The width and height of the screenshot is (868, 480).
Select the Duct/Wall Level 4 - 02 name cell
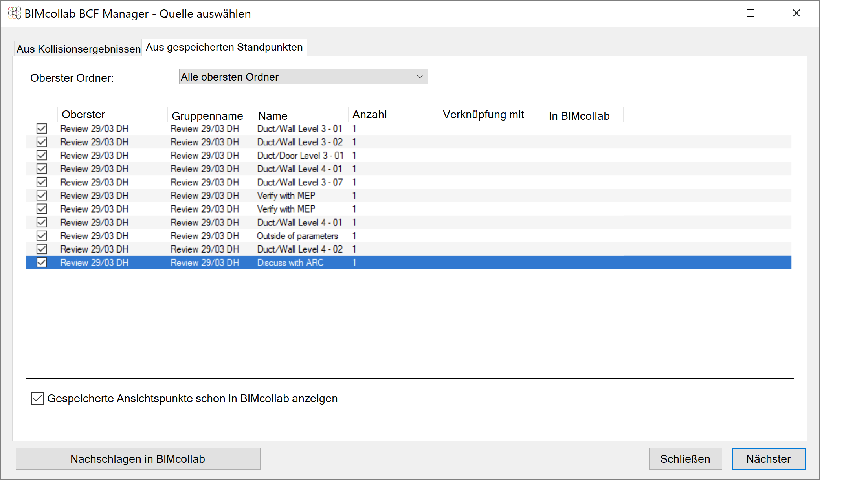pos(300,249)
